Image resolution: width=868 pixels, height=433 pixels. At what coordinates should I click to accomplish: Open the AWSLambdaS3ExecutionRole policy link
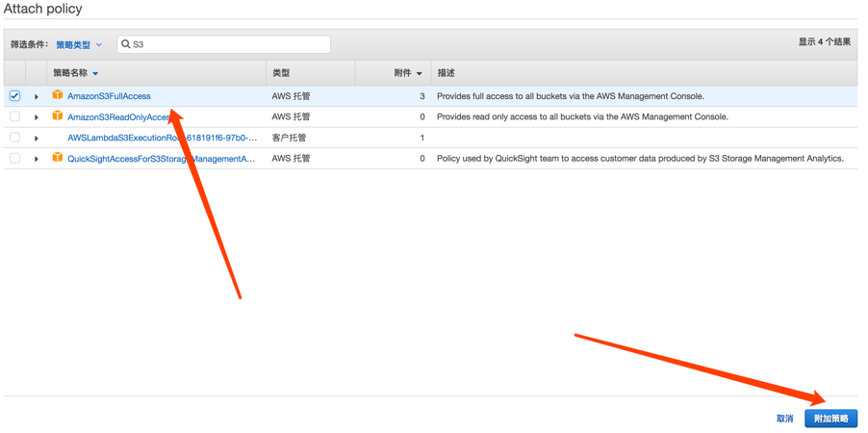pos(163,138)
